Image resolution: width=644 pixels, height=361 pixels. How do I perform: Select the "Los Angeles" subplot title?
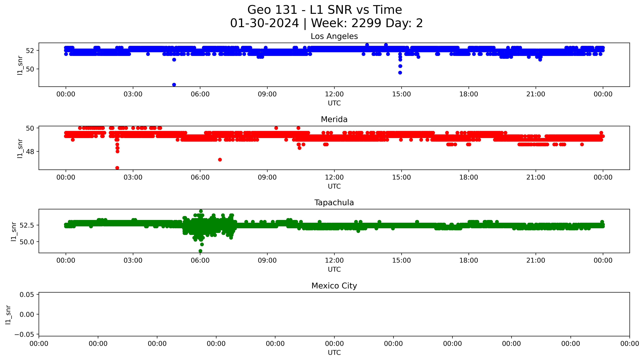[x=334, y=36]
